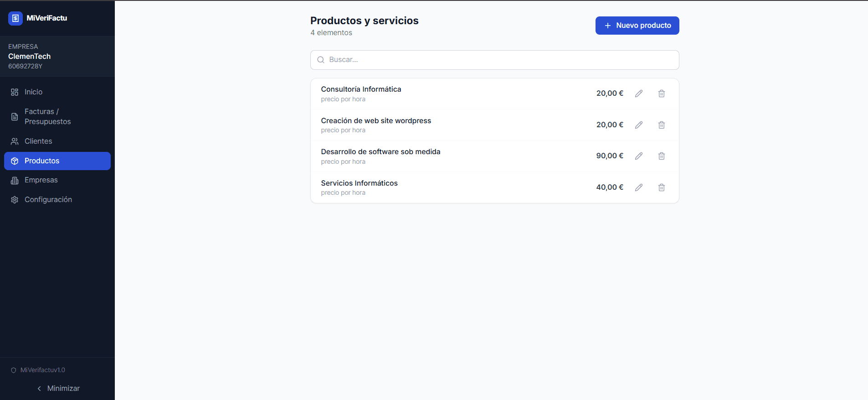Click the ClemenTech company name
Viewport: 868px width, 400px height.
coord(30,57)
